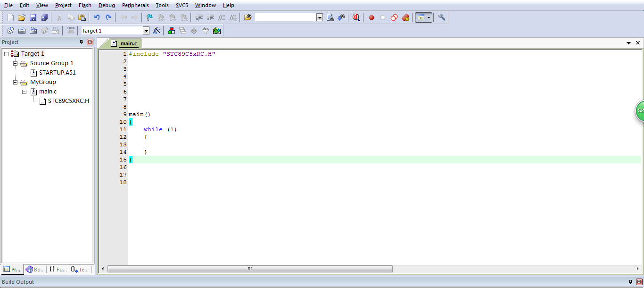Disable all breakpoints
This screenshot has width=644, height=288.
394,17
